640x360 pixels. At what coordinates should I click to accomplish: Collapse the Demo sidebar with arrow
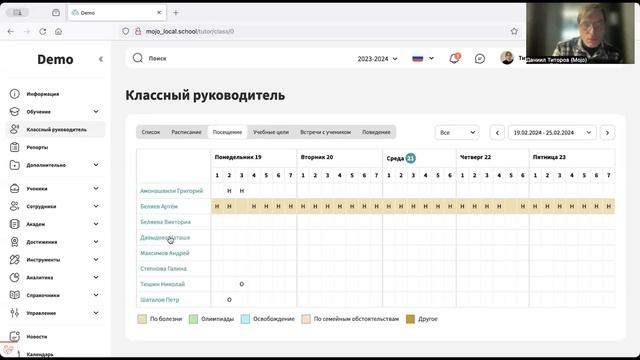tap(101, 59)
